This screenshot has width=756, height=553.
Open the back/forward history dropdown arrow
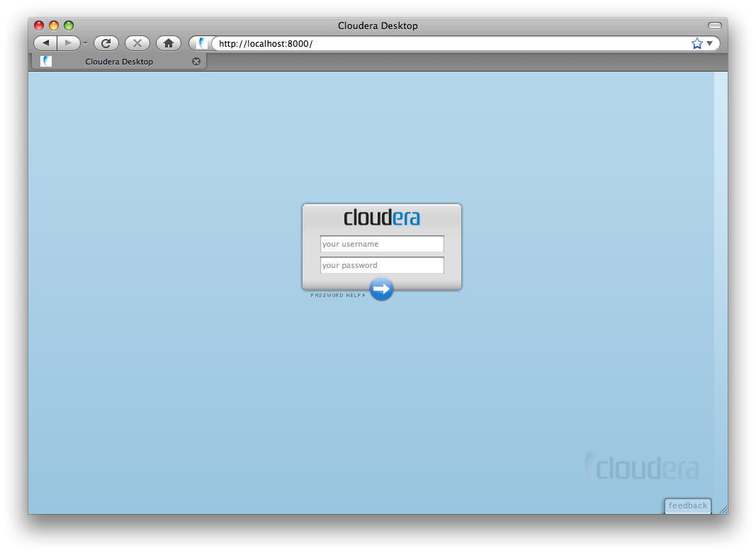pos(85,43)
